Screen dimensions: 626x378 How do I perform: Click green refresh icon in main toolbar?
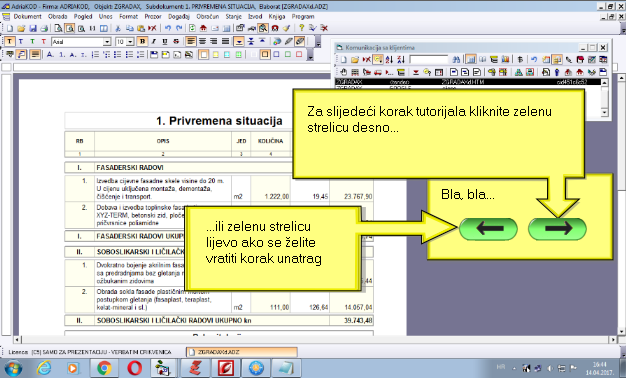tap(192, 28)
